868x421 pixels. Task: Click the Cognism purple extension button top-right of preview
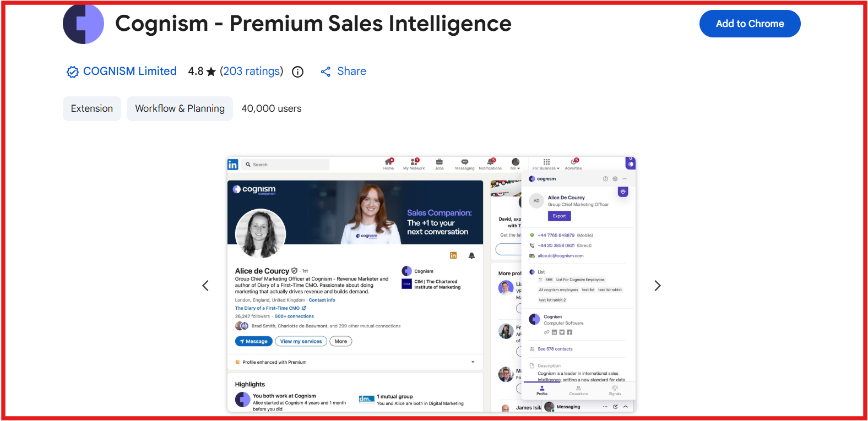pyautogui.click(x=631, y=163)
